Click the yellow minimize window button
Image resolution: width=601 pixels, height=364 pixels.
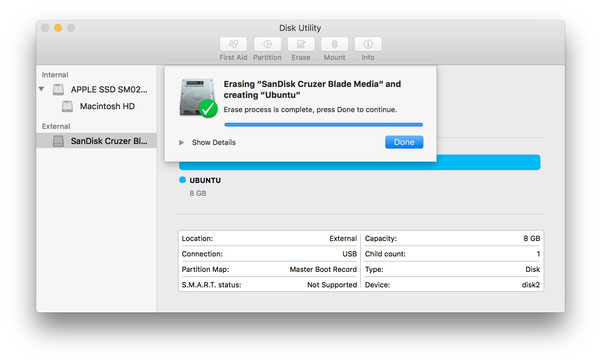(x=58, y=28)
